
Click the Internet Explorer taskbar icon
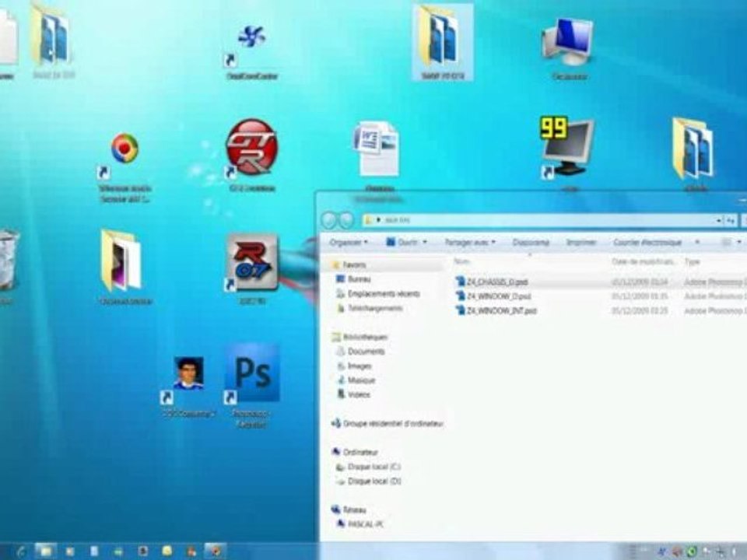(20, 551)
